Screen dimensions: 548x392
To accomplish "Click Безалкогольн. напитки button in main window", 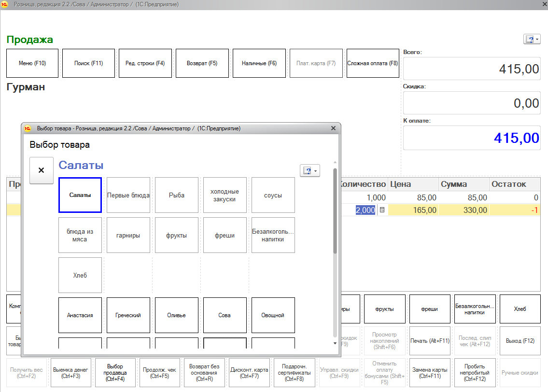I will 475,309.
